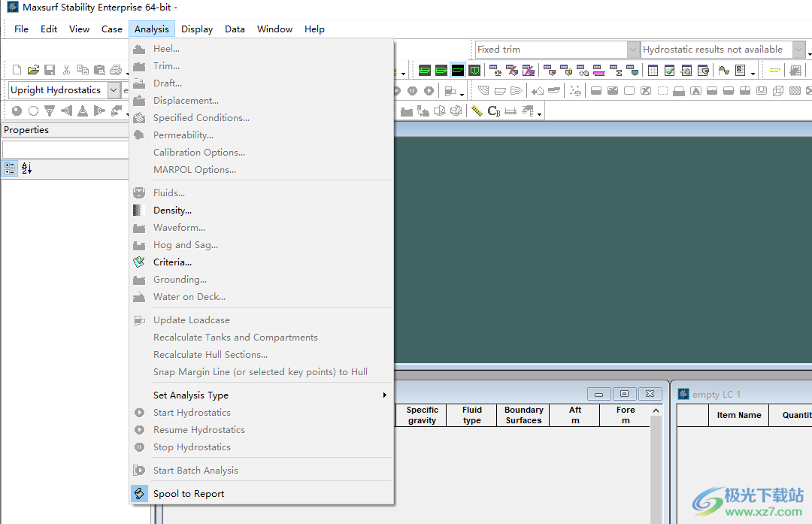The width and height of the screenshot is (812, 524).
Task: Click the green body plan section icon
Action: pyautogui.click(x=474, y=70)
